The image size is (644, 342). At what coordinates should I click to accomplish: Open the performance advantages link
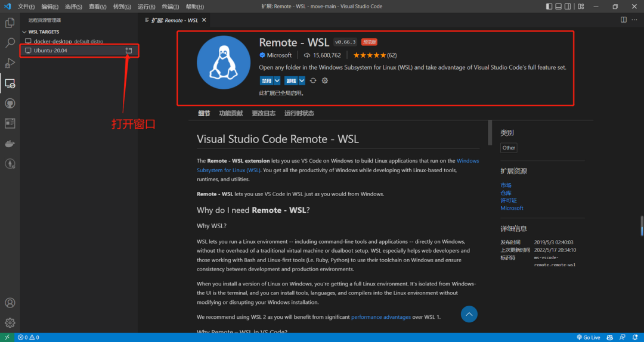(380, 317)
